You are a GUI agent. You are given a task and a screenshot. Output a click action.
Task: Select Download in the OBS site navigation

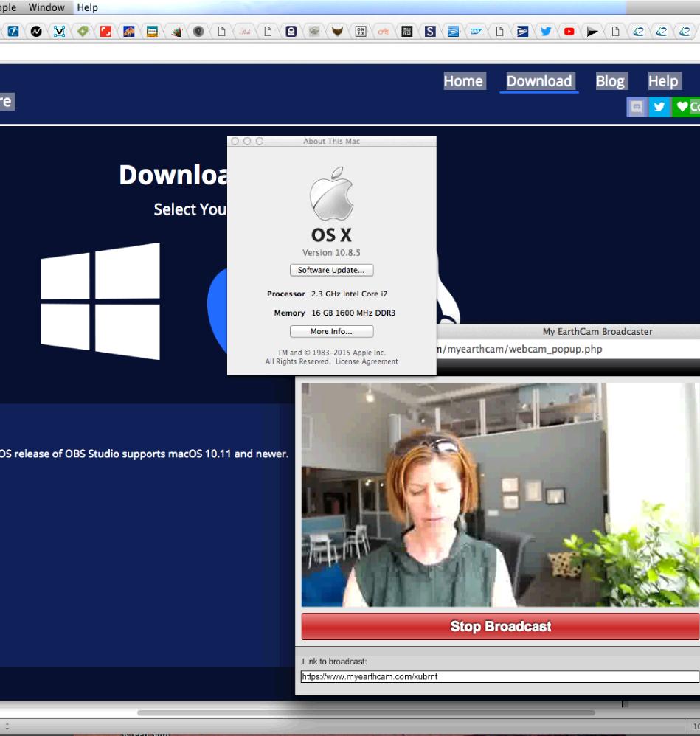[539, 81]
